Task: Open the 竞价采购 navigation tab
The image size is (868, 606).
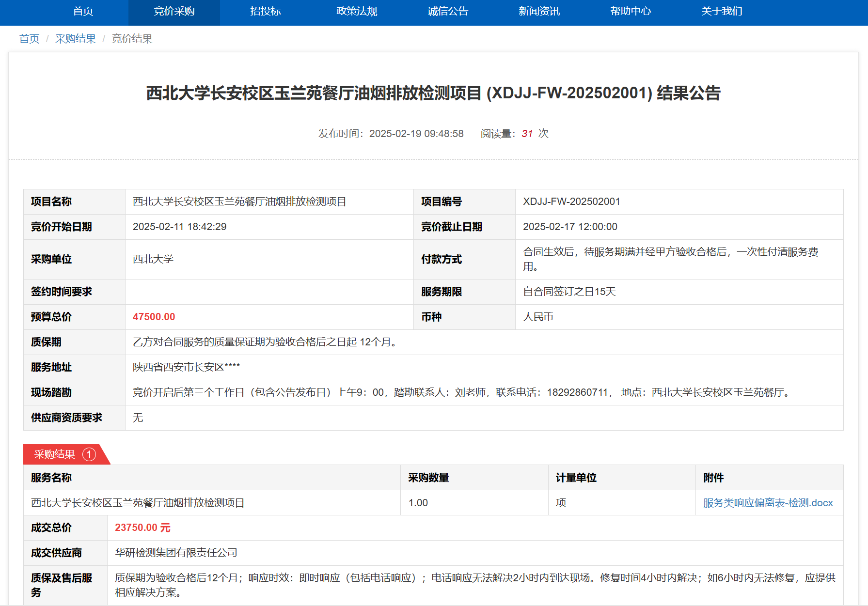Action: tap(174, 11)
